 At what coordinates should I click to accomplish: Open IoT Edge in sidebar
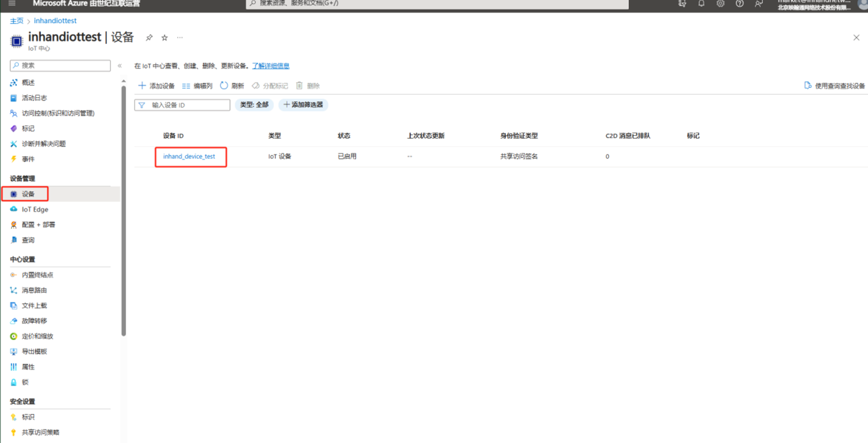coord(35,210)
